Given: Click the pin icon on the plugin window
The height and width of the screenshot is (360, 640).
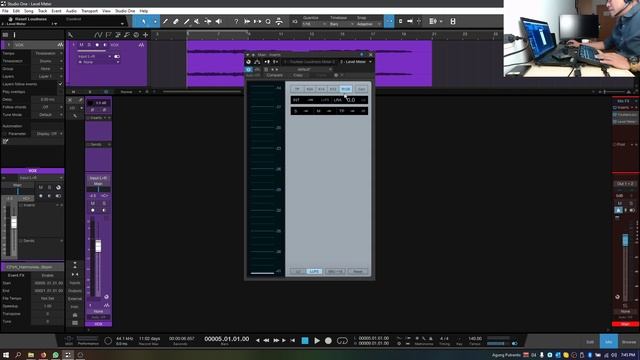Looking at the screenshot, I should tap(362, 54).
